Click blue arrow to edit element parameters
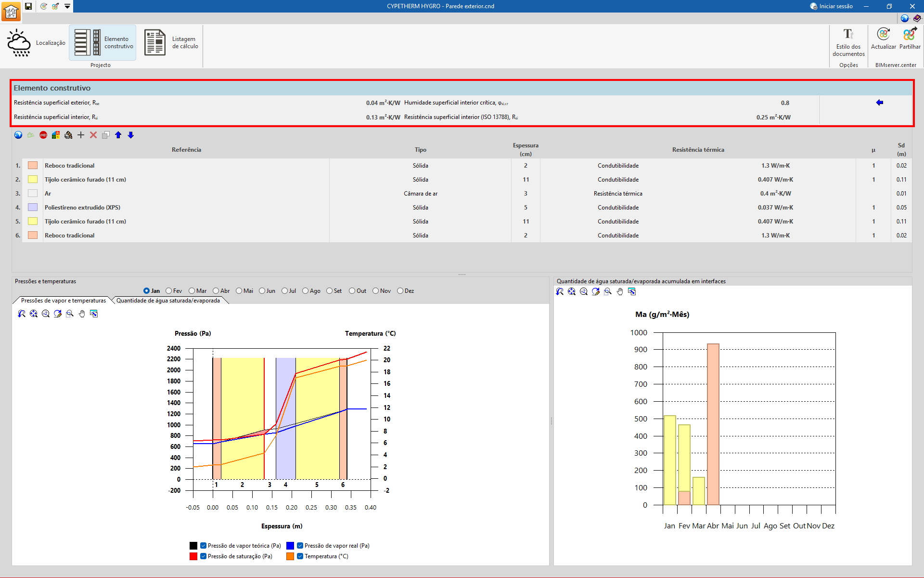 pos(880,103)
